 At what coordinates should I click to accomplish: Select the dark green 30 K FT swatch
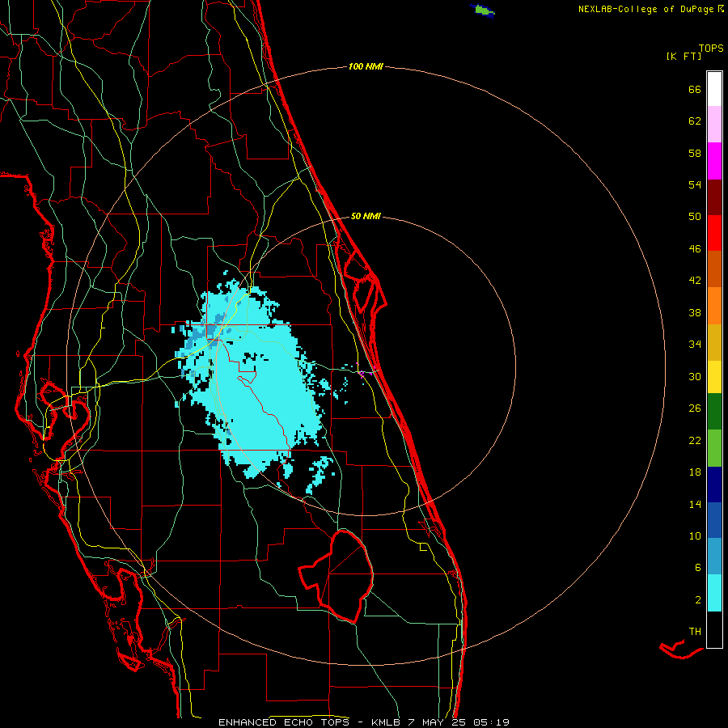tap(714, 412)
